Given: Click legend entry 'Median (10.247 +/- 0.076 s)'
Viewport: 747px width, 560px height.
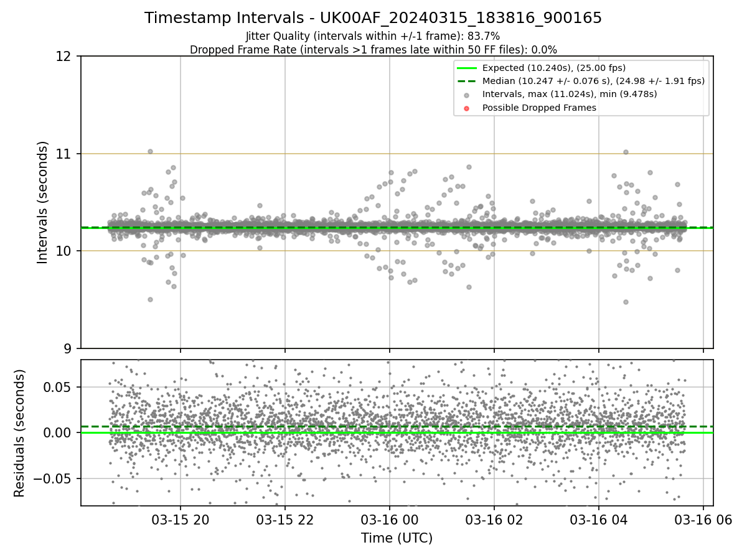Looking at the screenshot, I should [x=593, y=81].
